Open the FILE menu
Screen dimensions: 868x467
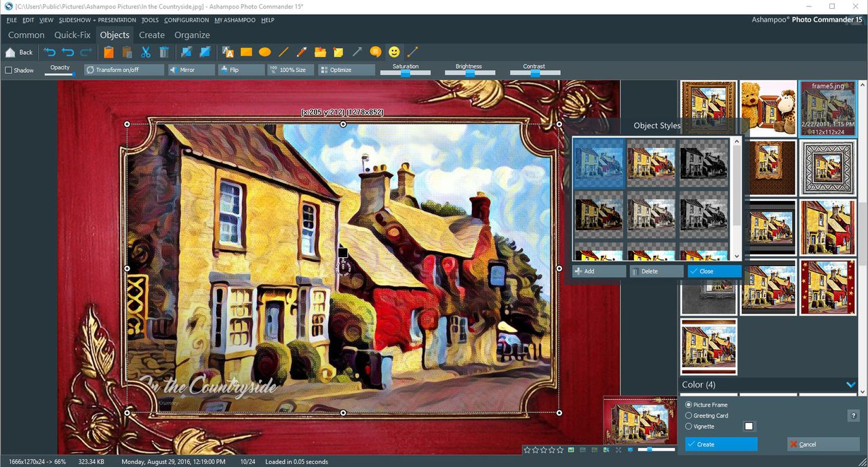tap(12, 20)
